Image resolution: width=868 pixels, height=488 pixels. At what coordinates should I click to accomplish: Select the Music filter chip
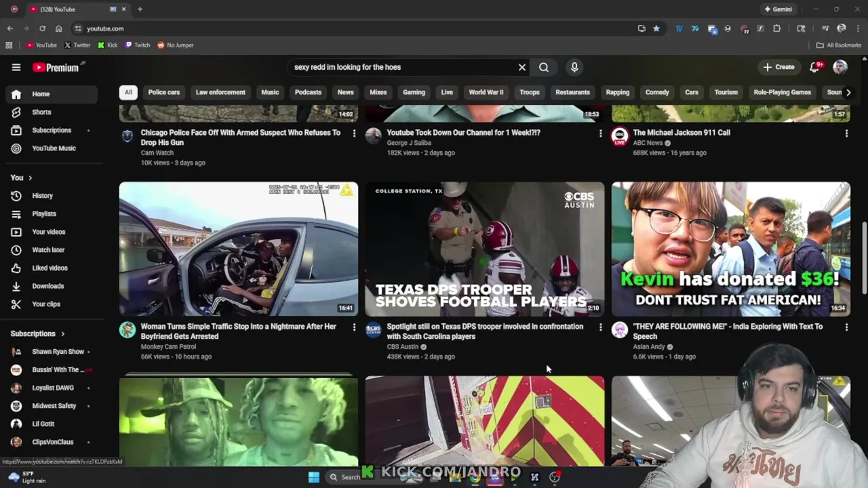[x=270, y=92]
